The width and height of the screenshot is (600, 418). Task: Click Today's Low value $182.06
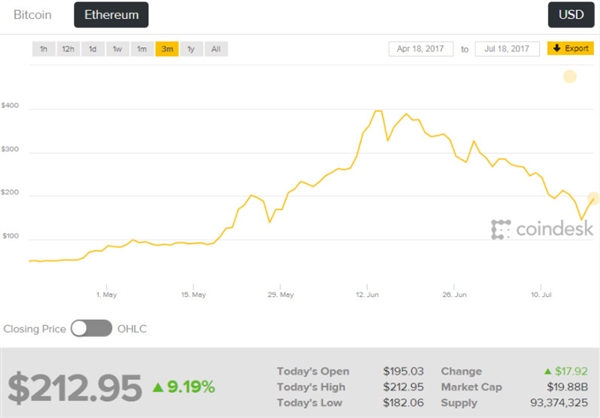[x=403, y=403]
